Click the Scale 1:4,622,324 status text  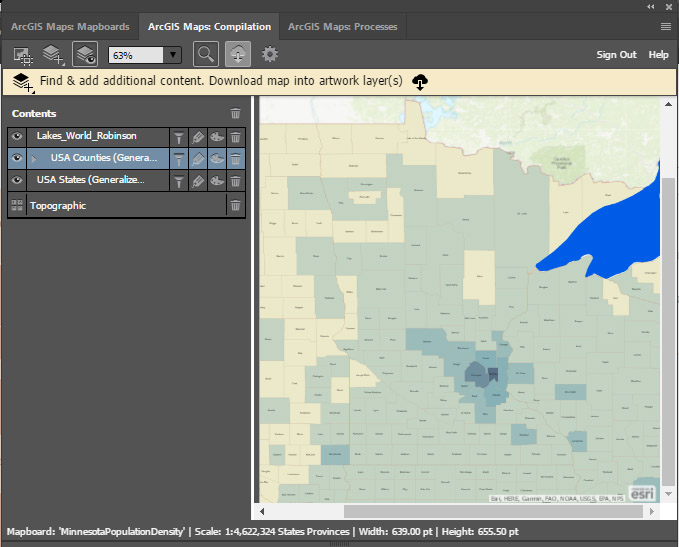(272, 531)
